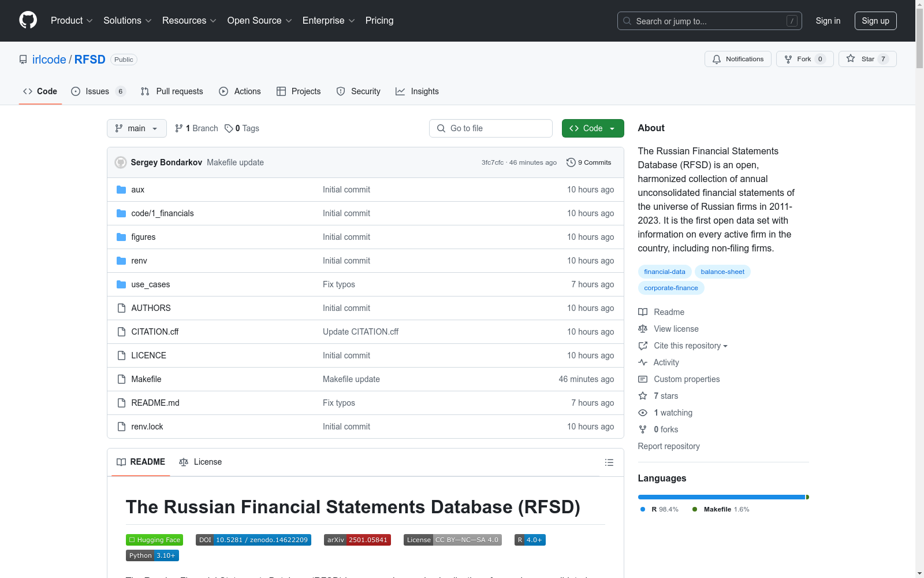Image resolution: width=924 pixels, height=578 pixels.
Task: Focus the Go to file field
Action: point(491,128)
